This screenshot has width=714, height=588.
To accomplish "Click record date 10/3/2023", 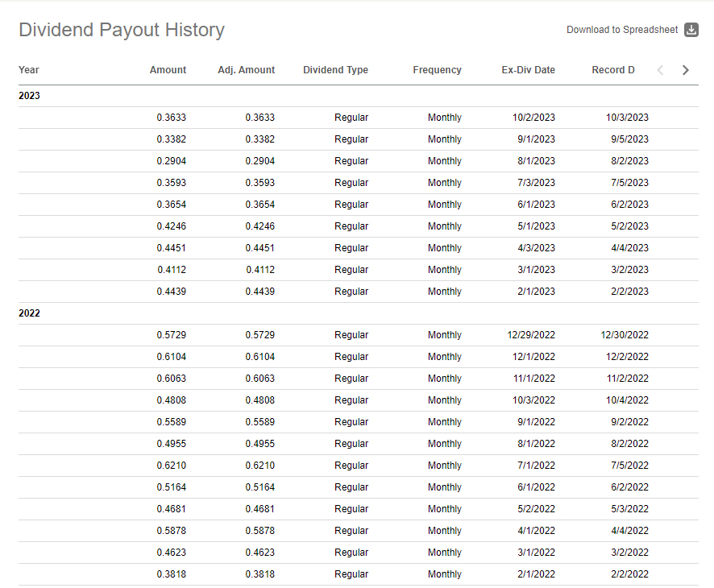I will click(627, 118).
